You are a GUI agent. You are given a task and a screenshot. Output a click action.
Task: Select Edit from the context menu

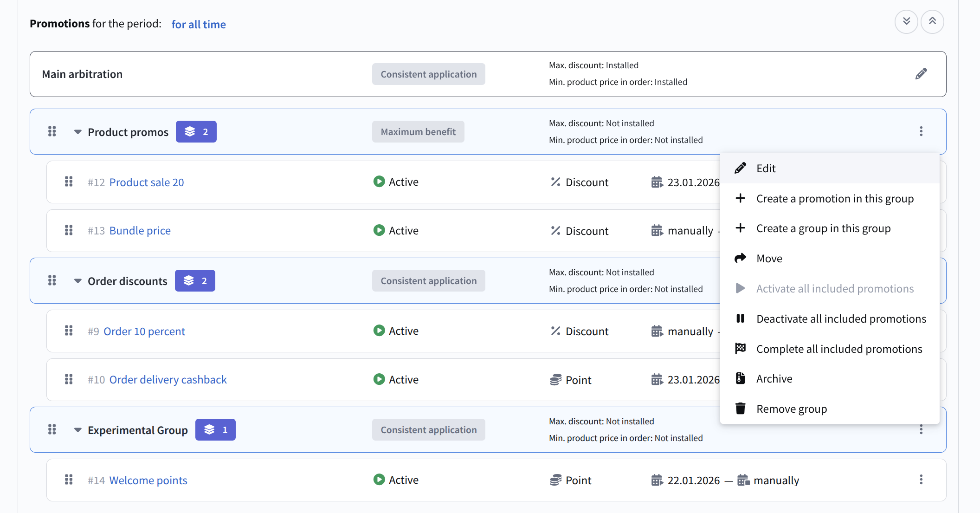pos(766,168)
